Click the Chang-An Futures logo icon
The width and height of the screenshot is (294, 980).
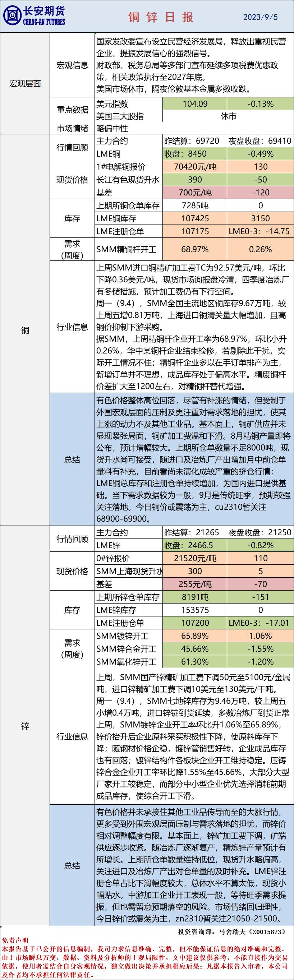pyautogui.click(x=12, y=15)
